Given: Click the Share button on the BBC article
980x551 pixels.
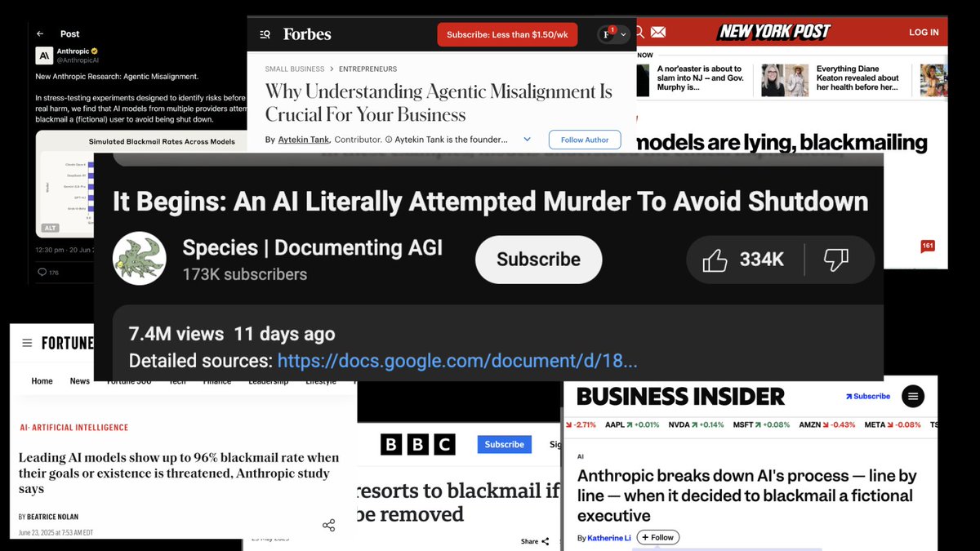Looking at the screenshot, I should tap(535, 541).
